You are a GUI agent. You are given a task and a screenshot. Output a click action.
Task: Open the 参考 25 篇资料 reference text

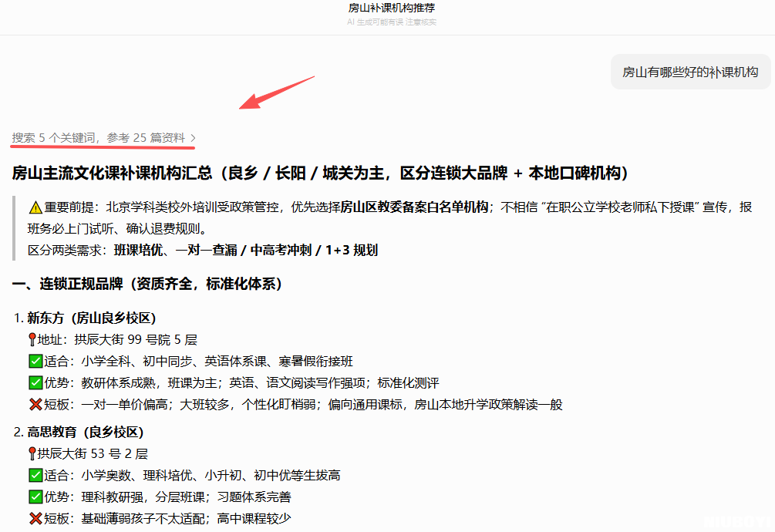(x=146, y=138)
